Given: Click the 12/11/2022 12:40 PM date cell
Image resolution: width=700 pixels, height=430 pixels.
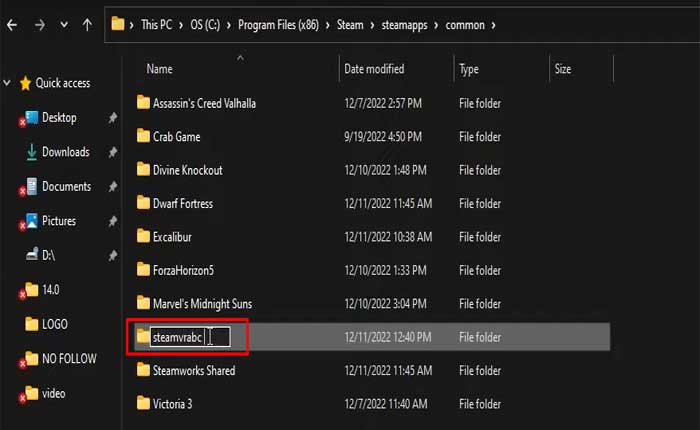Looking at the screenshot, I should (x=388, y=337).
